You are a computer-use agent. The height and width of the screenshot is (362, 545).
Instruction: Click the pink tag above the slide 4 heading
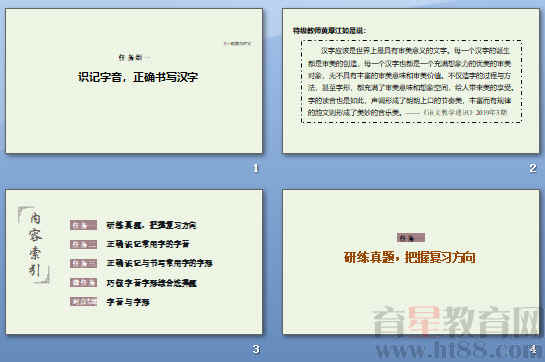tap(411, 238)
